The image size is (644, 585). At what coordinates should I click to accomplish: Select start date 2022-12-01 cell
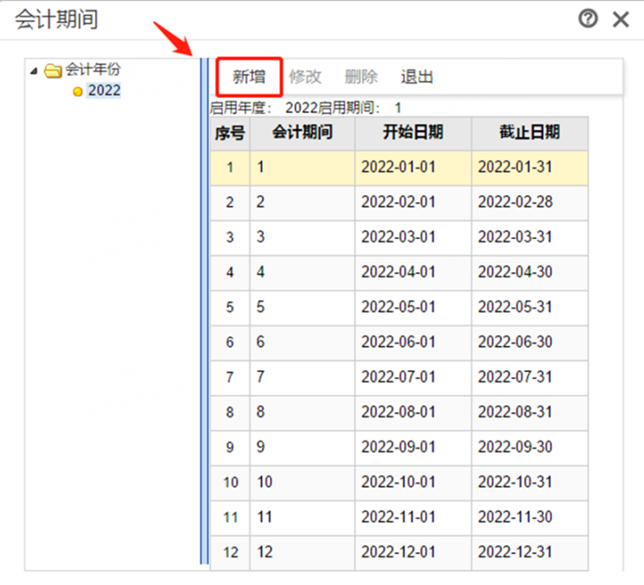(413, 553)
